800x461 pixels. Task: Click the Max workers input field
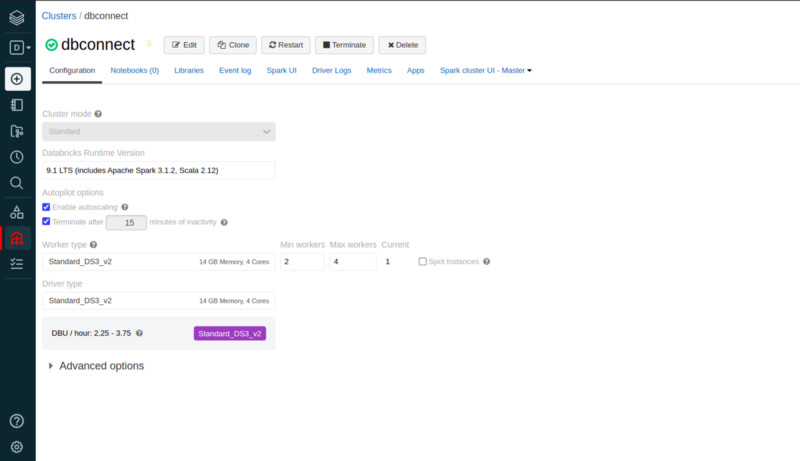pos(353,262)
